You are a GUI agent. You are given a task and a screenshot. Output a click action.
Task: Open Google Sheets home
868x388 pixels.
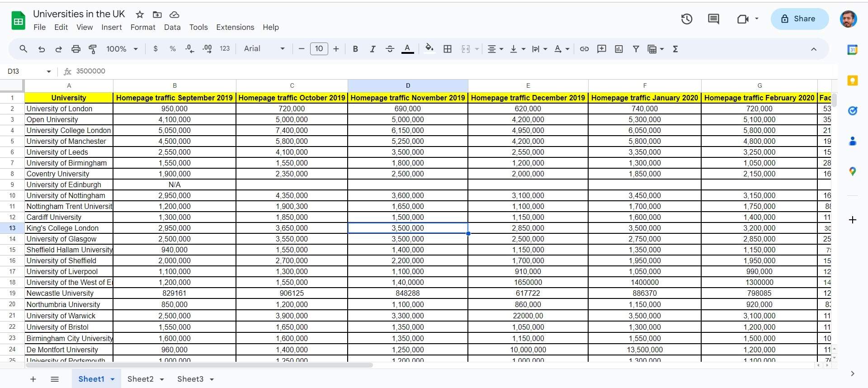coord(18,21)
